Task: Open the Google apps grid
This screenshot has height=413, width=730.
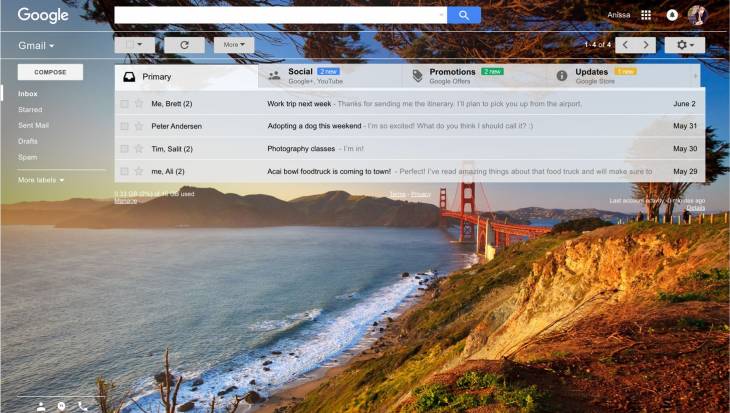Action: [x=646, y=15]
